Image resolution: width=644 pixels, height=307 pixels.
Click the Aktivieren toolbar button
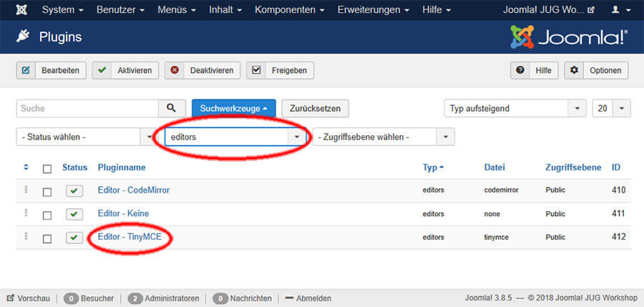click(x=125, y=70)
